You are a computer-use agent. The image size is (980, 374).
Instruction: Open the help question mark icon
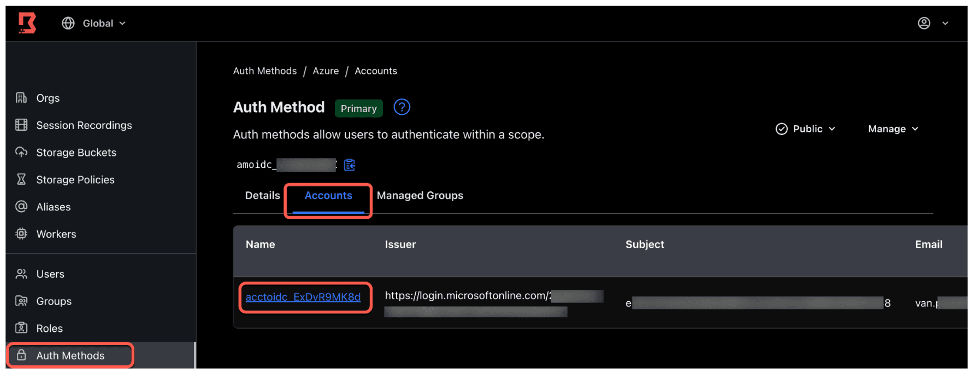pyautogui.click(x=402, y=107)
